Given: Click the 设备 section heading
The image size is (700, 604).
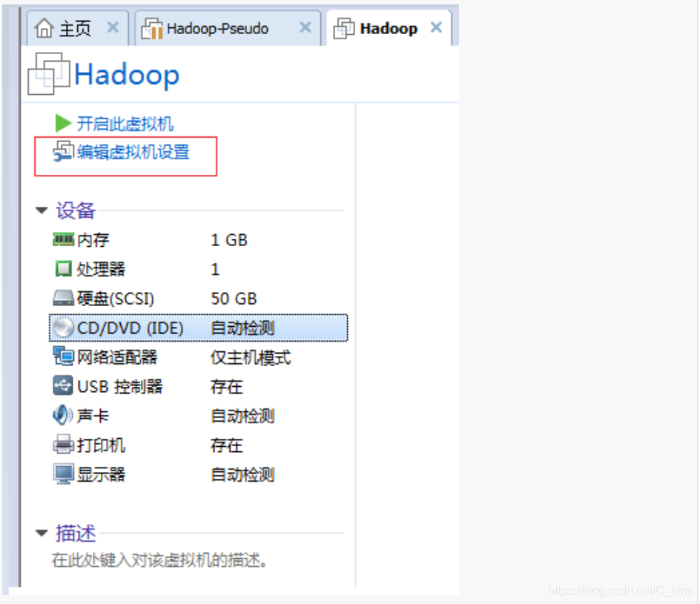Looking at the screenshot, I should [75, 210].
